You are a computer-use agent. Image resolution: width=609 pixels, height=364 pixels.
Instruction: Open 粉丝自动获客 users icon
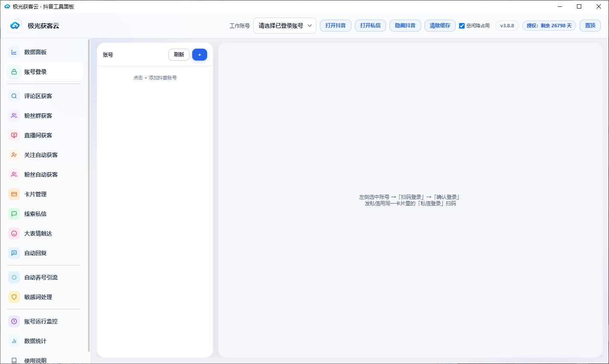coord(14,175)
